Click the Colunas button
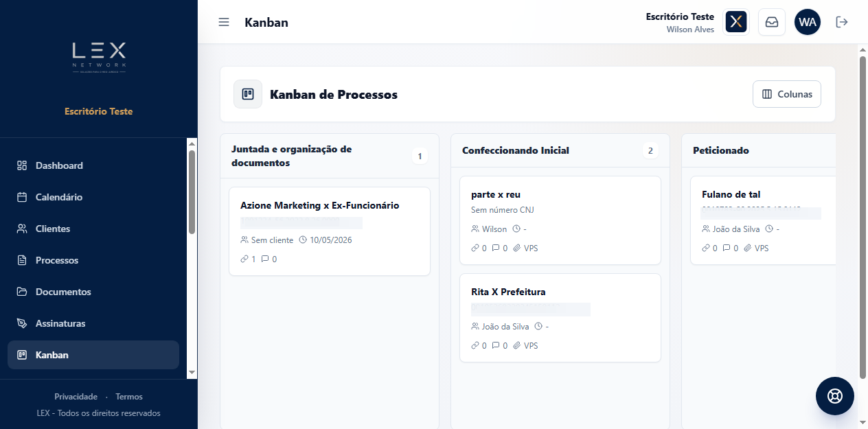 click(787, 94)
